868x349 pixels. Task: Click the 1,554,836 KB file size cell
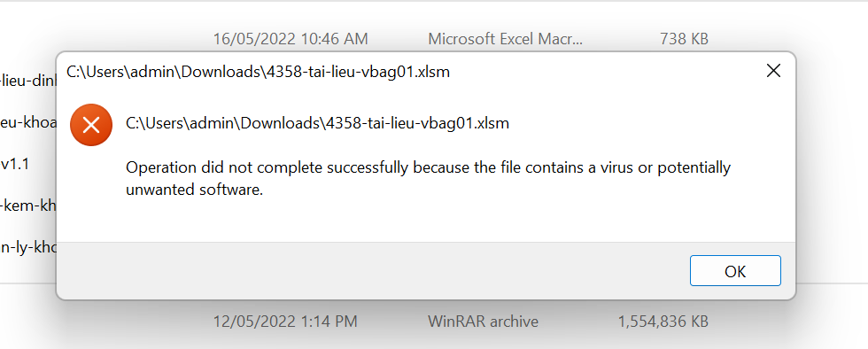click(663, 321)
